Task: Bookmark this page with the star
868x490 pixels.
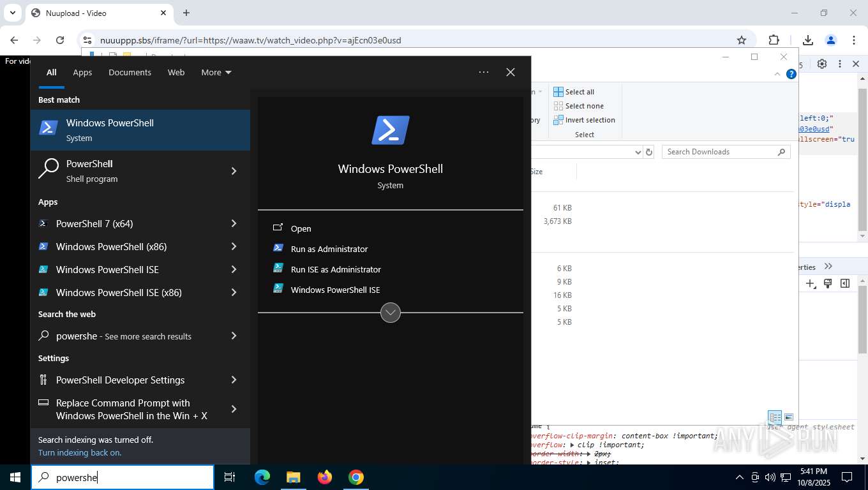Action: click(x=742, y=40)
